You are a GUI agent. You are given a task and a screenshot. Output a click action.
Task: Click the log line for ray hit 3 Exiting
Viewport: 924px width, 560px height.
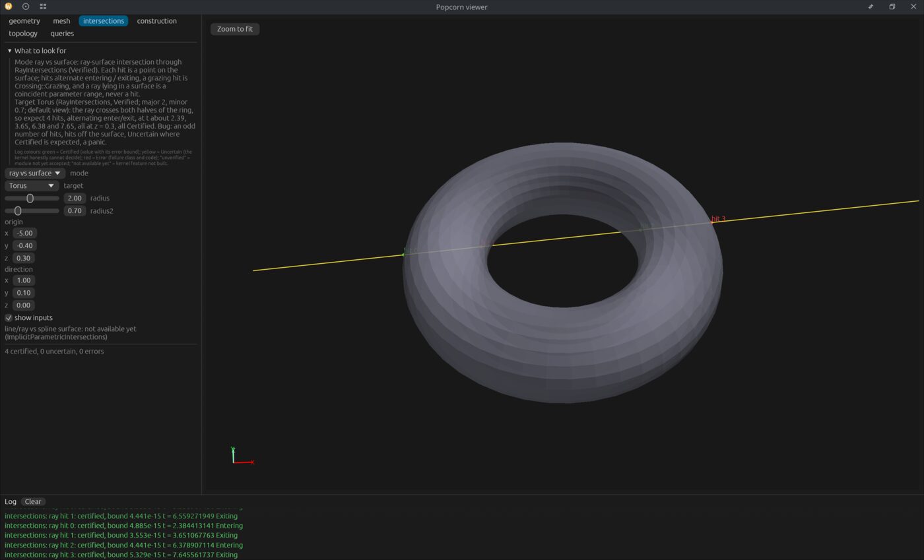click(x=121, y=555)
